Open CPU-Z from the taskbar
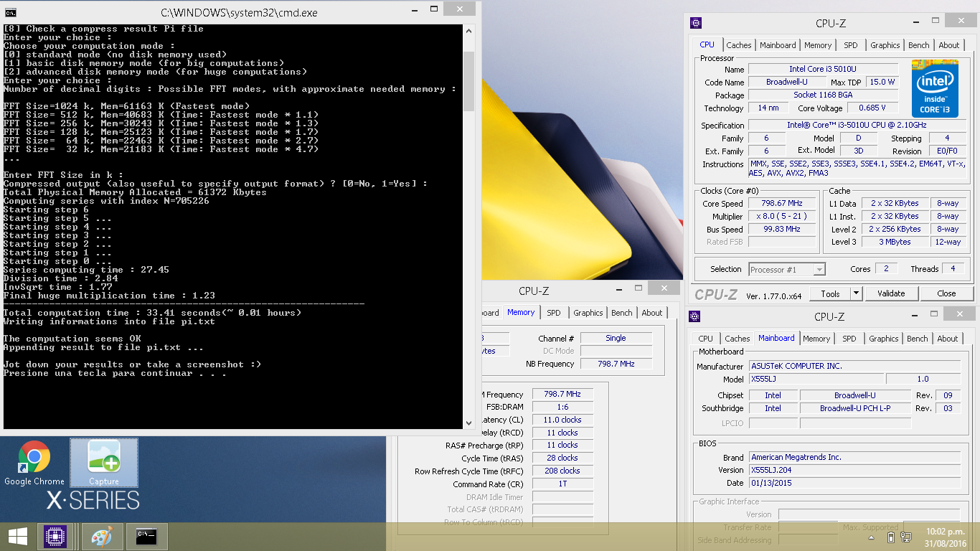The height and width of the screenshot is (551, 980). tap(55, 537)
